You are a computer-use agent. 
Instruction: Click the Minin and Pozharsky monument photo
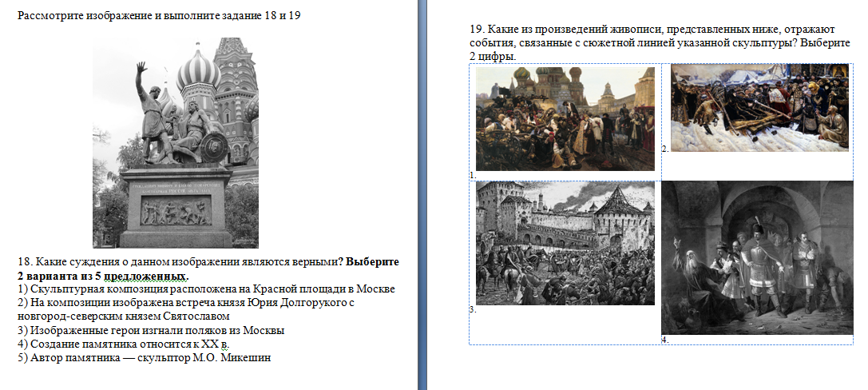pyautogui.click(x=176, y=143)
